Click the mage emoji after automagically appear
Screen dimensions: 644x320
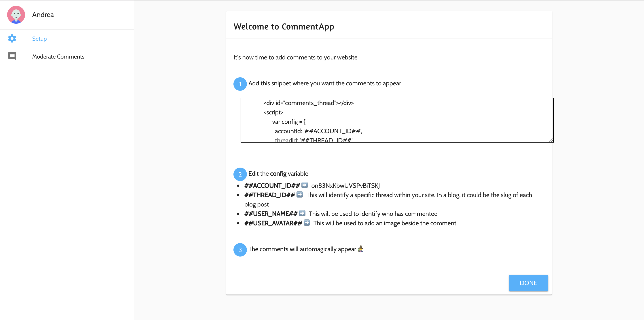coord(361,249)
